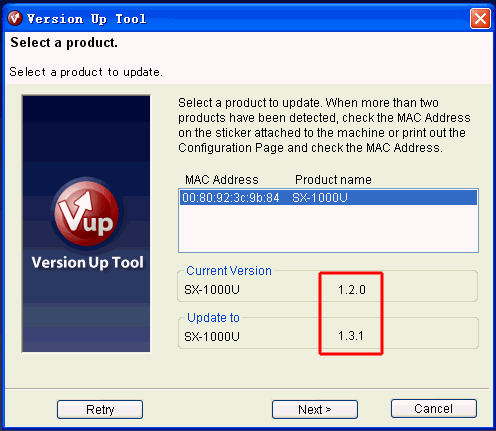Click the Retry button
The height and width of the screenshot is (431, 496).
100,409
